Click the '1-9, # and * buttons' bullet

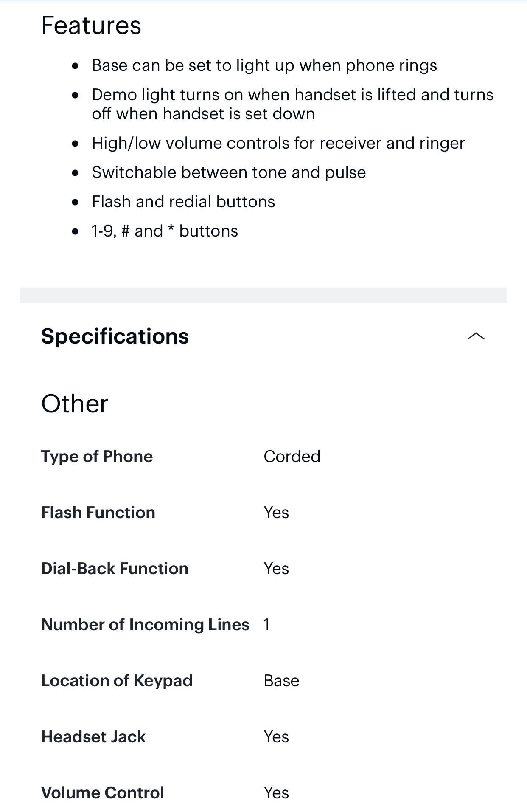(x=165, y=231)
